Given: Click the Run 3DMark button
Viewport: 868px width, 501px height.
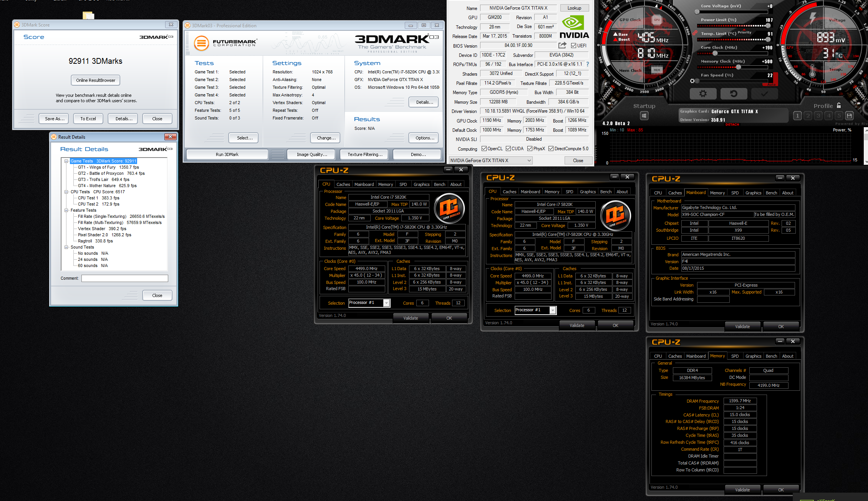Looking at the screenshot, I should tap(227, 154).
